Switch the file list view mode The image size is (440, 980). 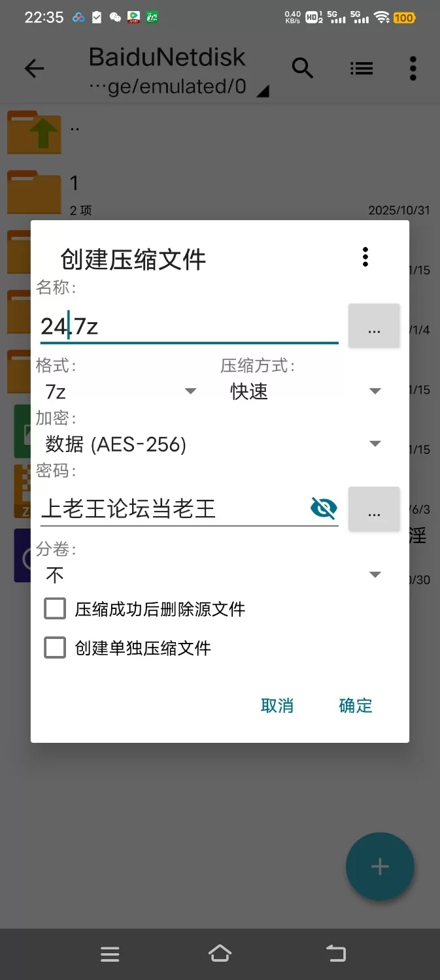(362, 68)
